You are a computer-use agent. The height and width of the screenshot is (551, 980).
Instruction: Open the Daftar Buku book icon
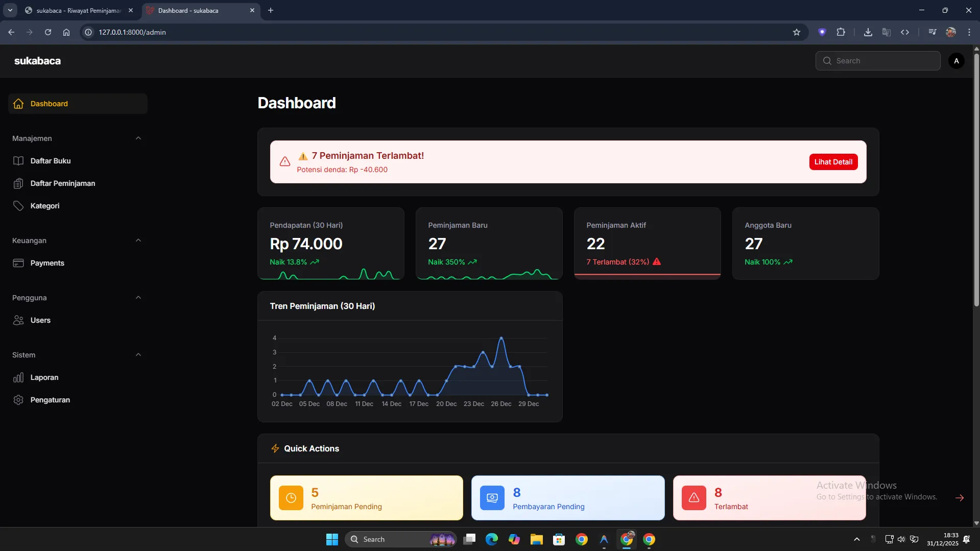[x=18, y=161]
